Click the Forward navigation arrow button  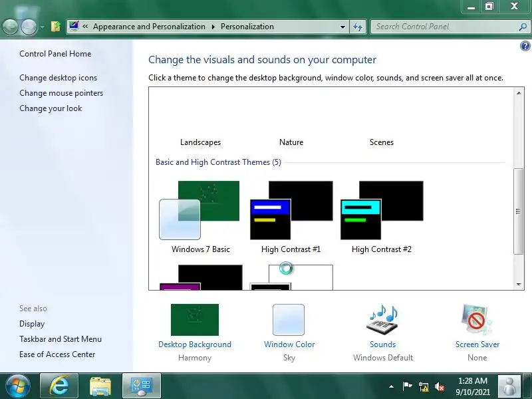[29, 27]
